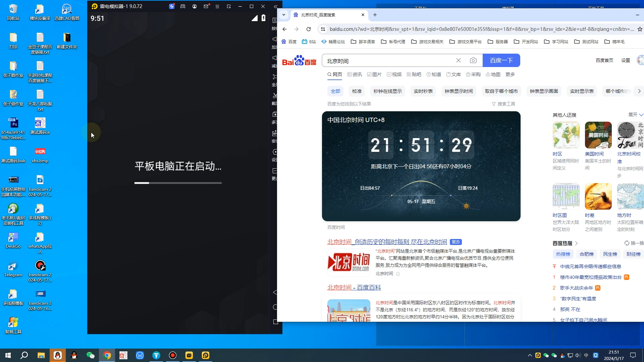Open the 百度首页 link
The width and height of the screenshot is (644, 362).
tap(604, 60)
